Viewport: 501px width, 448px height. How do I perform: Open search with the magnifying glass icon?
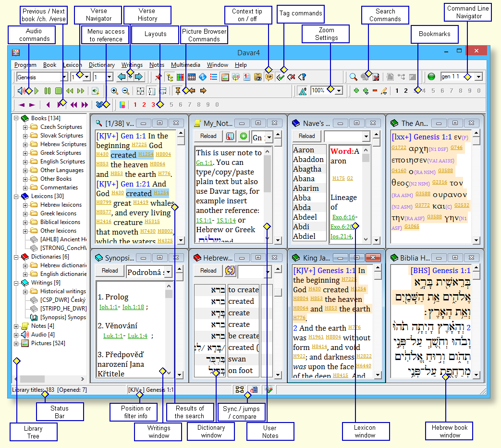353,77
